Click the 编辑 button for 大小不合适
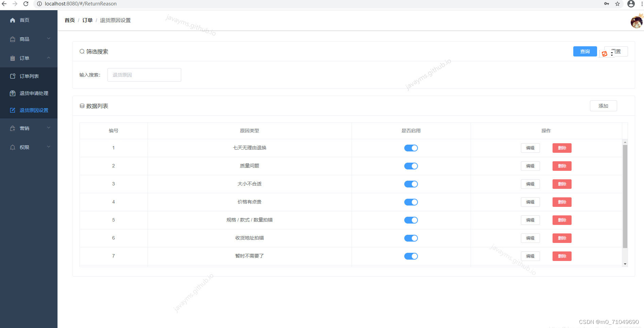The height and width of the screenshot is (328, 644). pos(530,184)
